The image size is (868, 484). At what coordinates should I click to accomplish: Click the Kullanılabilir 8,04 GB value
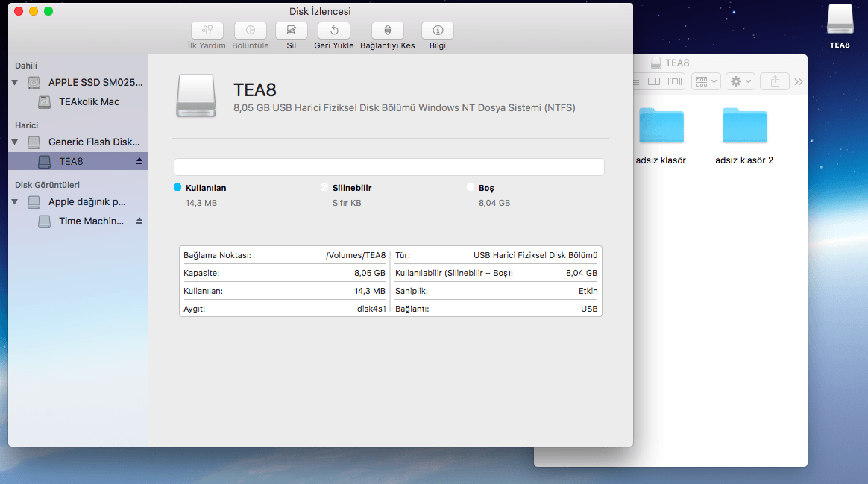(x=581, y=273)
